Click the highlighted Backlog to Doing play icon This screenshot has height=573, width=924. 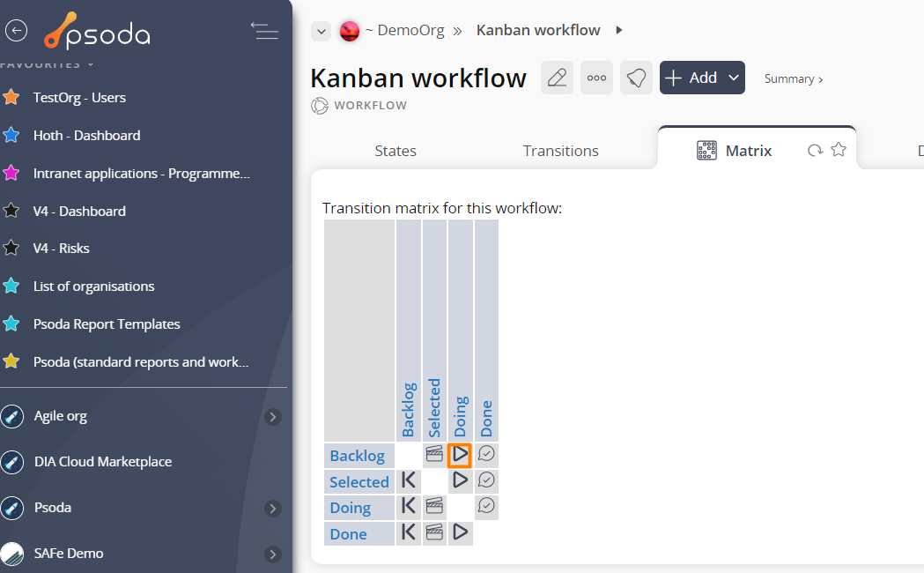(460, 455)
